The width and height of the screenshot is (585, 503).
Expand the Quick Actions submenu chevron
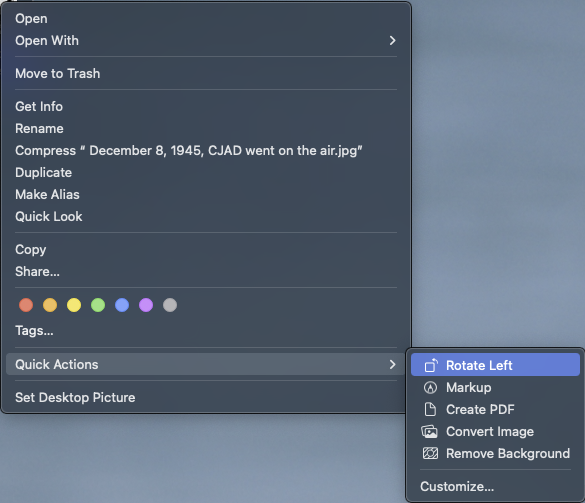(x=392, y=364)
